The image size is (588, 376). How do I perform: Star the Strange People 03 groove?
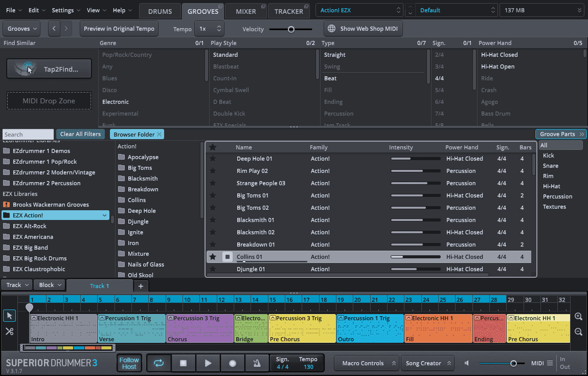tap(213, 183)
